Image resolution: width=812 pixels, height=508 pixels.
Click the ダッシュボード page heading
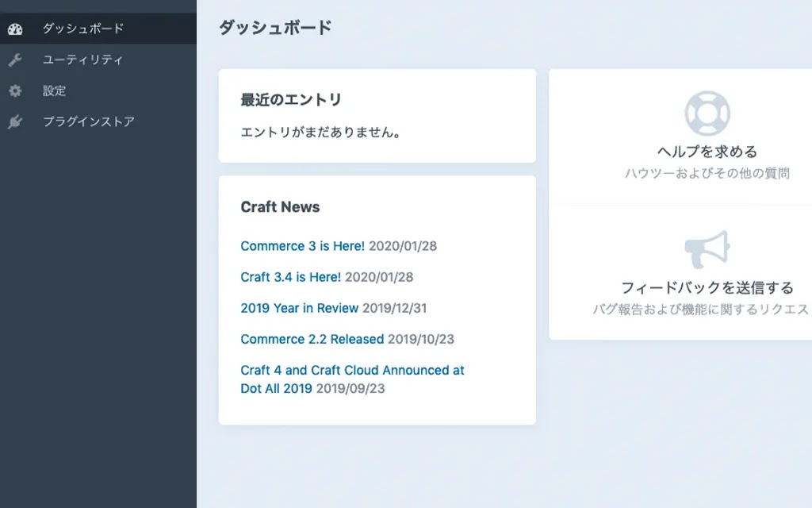pos(275,28)
